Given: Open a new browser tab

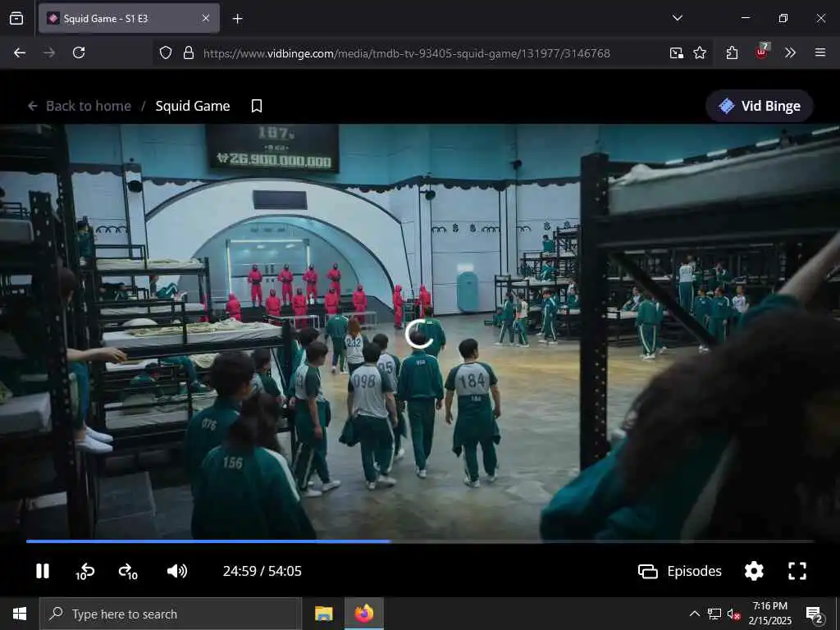Looking at the screenshot, I should pyautogui.click(x=237, y=19).
